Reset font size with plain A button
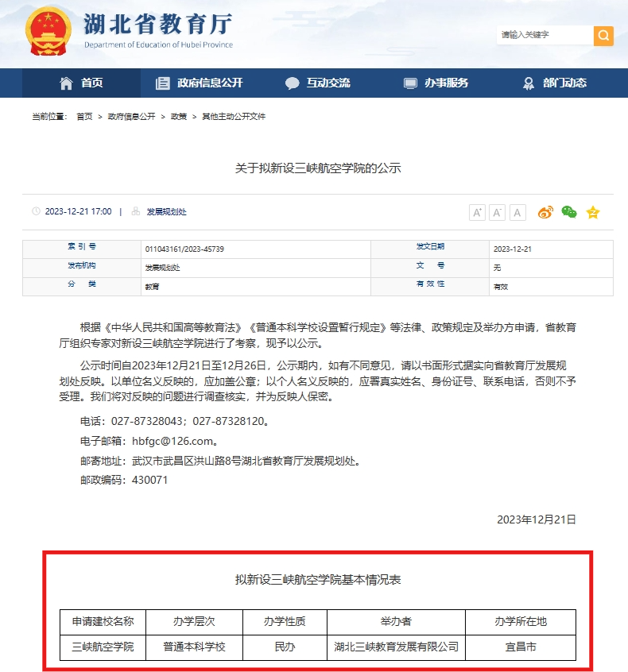 point(518,213)
